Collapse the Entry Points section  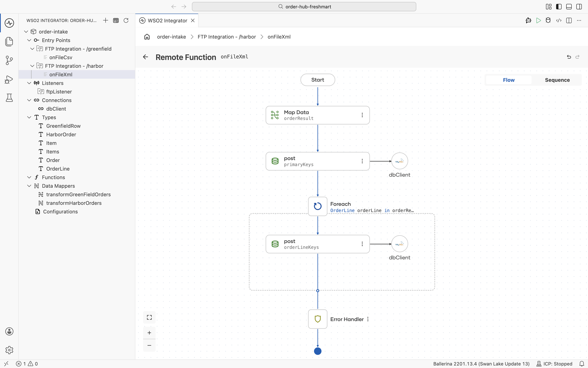click(x=29, y=40)
